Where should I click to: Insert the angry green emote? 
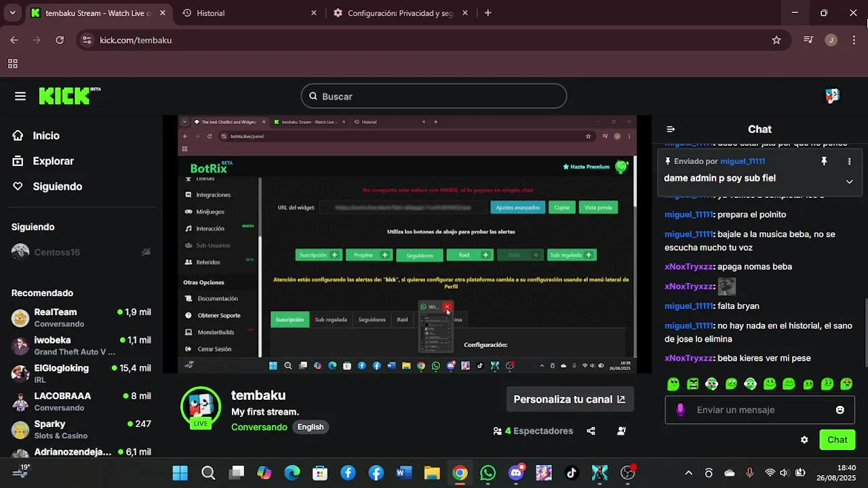[692, 384]
